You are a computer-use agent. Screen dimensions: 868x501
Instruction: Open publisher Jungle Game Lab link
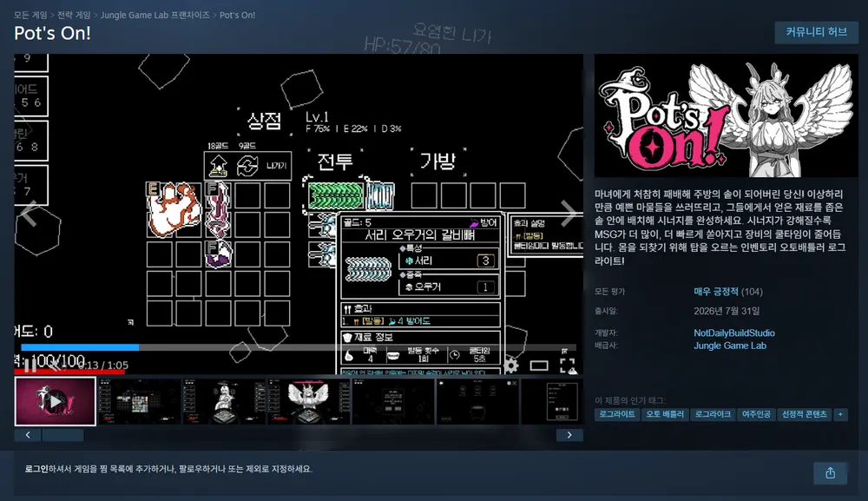[730, 346]
